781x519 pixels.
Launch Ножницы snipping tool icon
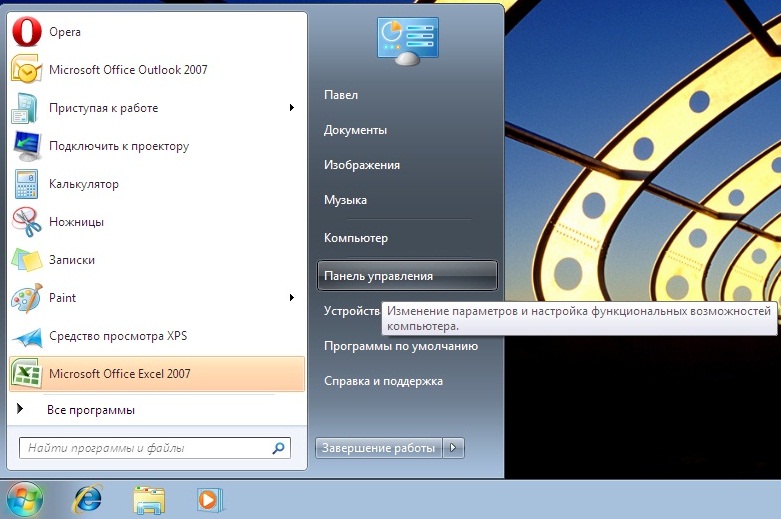pos(26,222)
